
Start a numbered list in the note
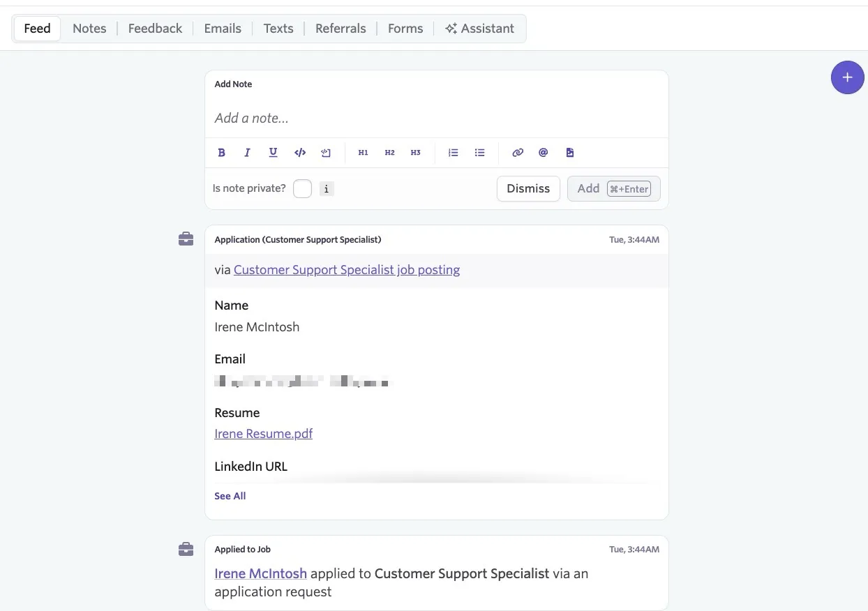click(454, 153)
